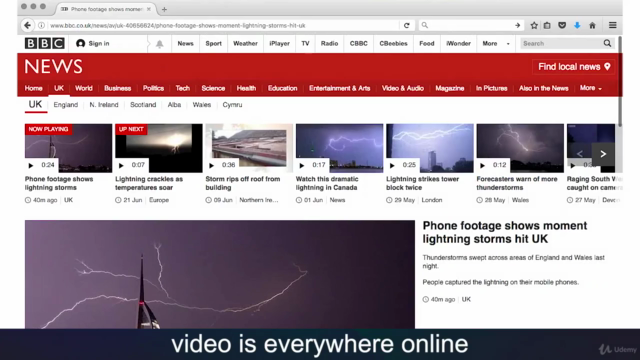Image resolution: width=640 pixels, height=360 pixels.
Task: Select World in the News navigation
Action: click(x=84, y=88)
